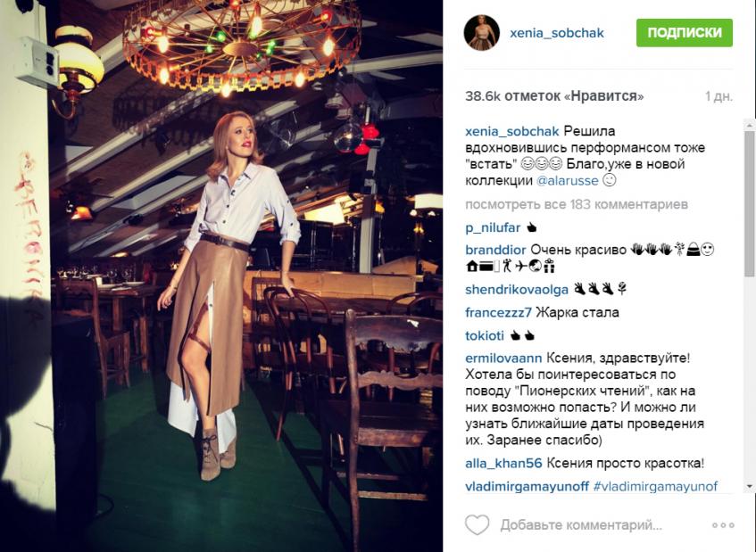756x552 pixels.
Task: Visit p_nilufar commenter profile
Action: 493,227
